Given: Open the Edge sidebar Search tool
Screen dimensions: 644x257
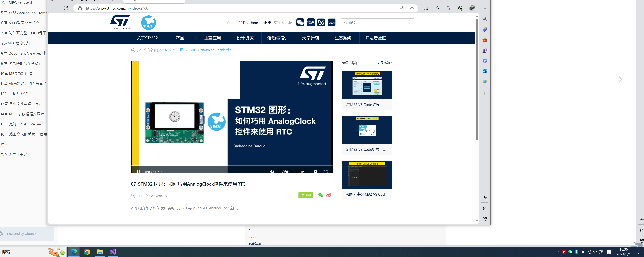Looking at the screenshot, I should pyautogui.click(x=484, y=19).
